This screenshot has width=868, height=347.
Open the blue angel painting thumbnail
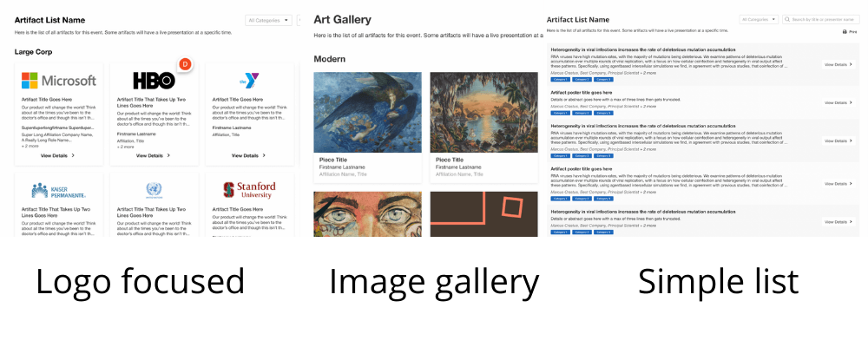[367, 111]
